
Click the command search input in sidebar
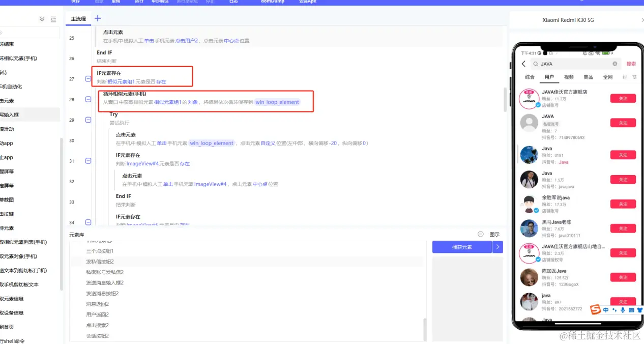(x=30, y=32)
